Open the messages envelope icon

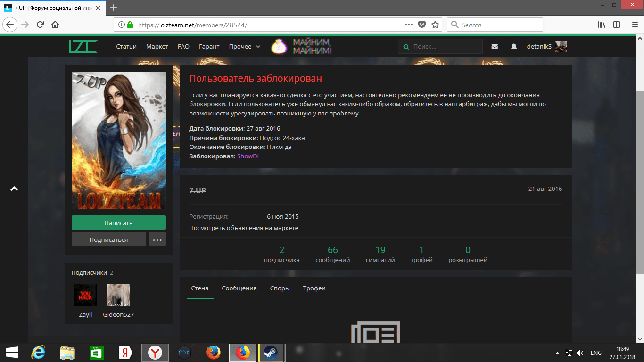495,47
